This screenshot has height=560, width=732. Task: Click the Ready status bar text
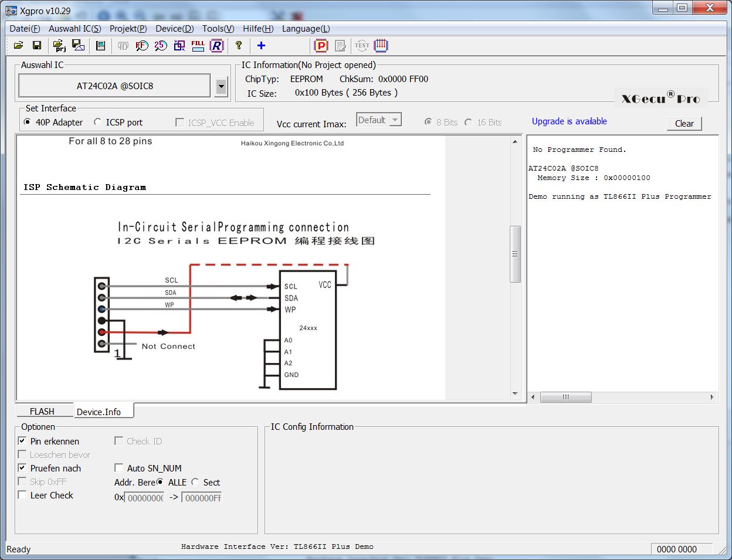coord(18,549)
